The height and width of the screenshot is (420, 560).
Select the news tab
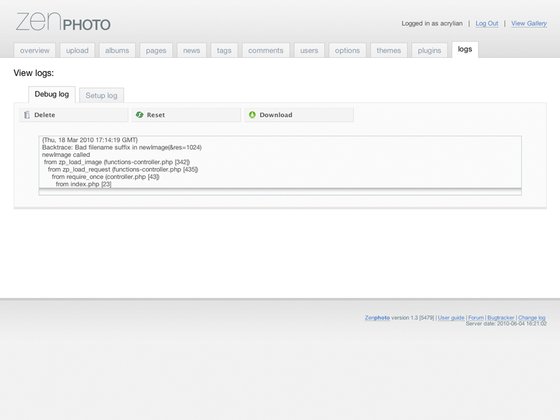191,50
